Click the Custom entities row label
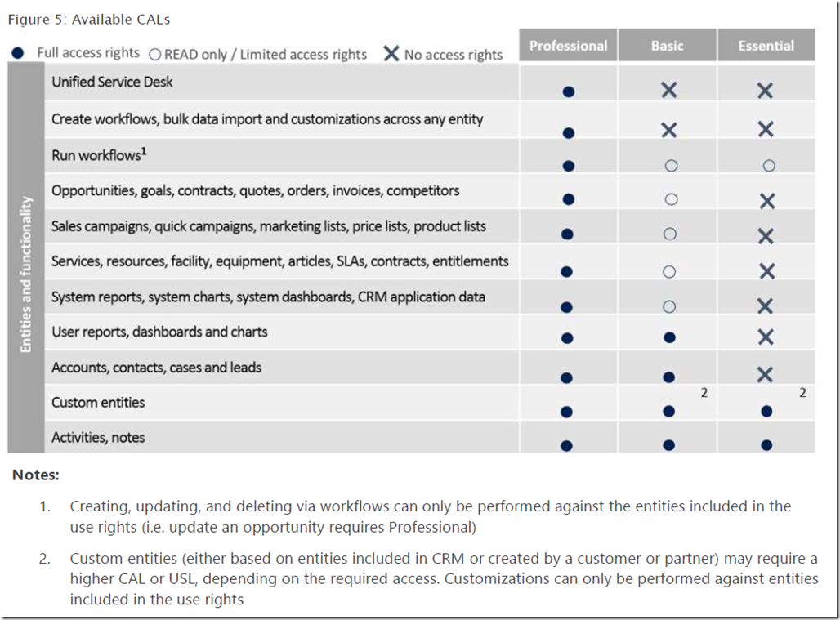The width and height of the screenshot is (840, 620). [98, 403]
